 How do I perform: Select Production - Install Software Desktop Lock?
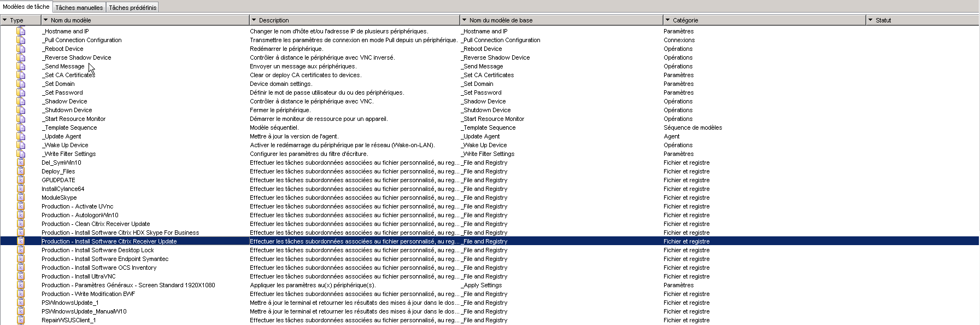(98, 250)
